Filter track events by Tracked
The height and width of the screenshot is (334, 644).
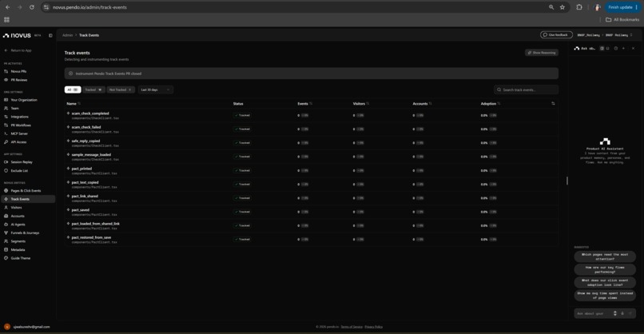coord(93,89)
